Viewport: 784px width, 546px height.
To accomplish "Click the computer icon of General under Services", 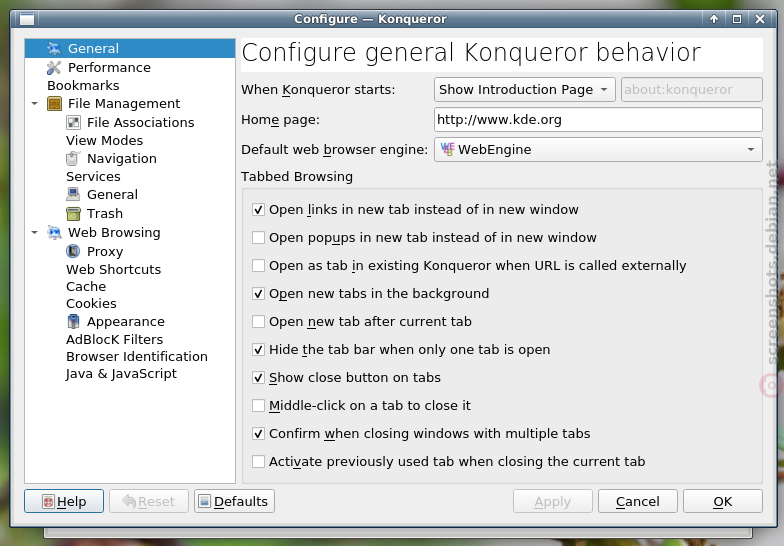I will 73,194.
